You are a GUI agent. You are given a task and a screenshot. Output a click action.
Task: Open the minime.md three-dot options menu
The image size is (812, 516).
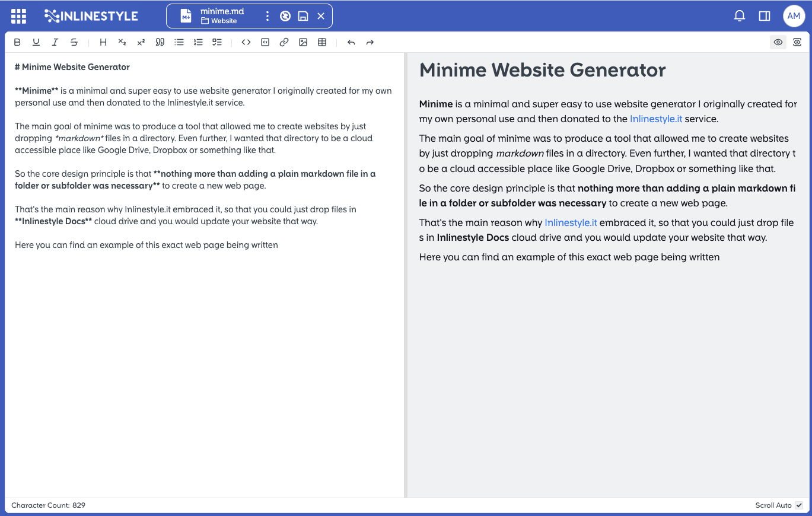(268, 16)
